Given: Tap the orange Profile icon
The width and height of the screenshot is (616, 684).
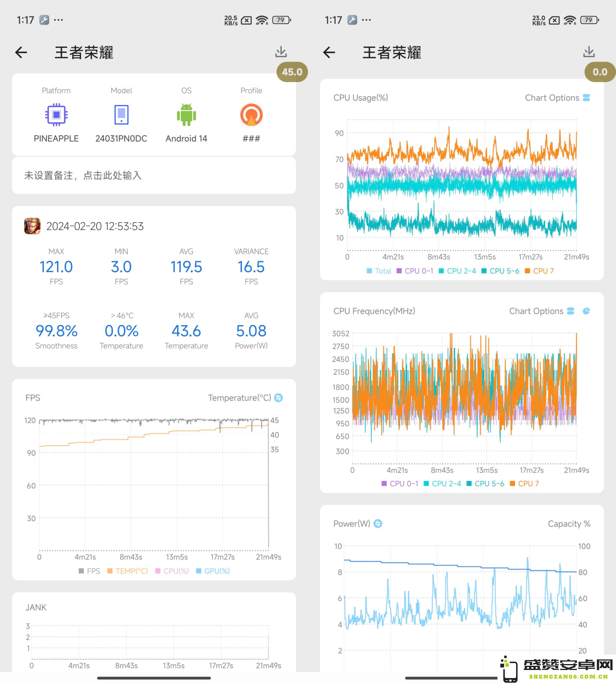Looking at the screenshot, I should coord(251,115).
